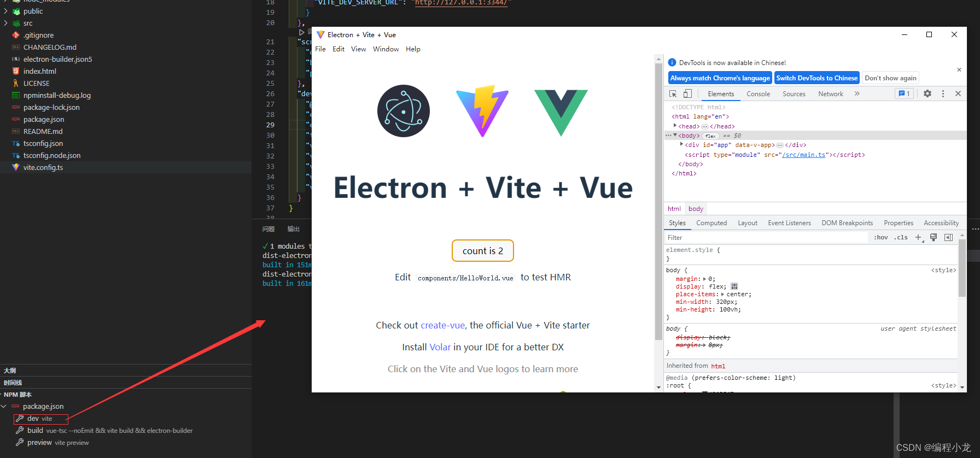
Task: Switch to the Sources tab in DevTools
Action: click(x=794, y=94)
